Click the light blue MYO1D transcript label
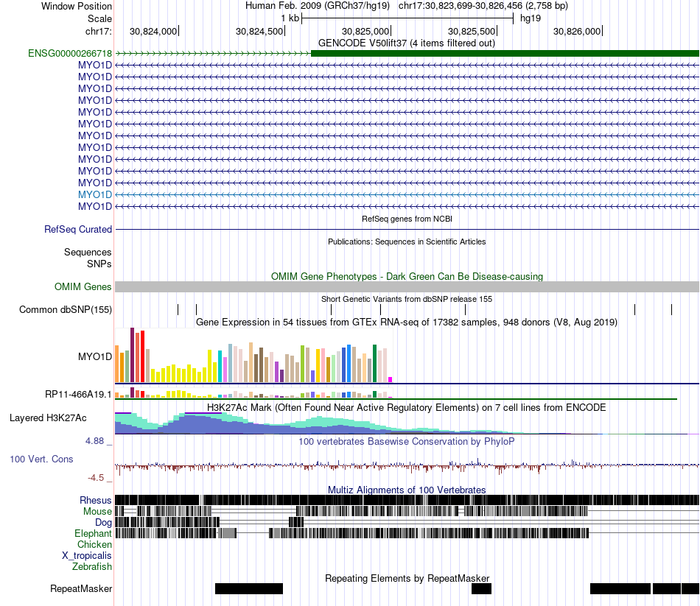Screen dimensions: 700x606 click(x=95, y=194)
